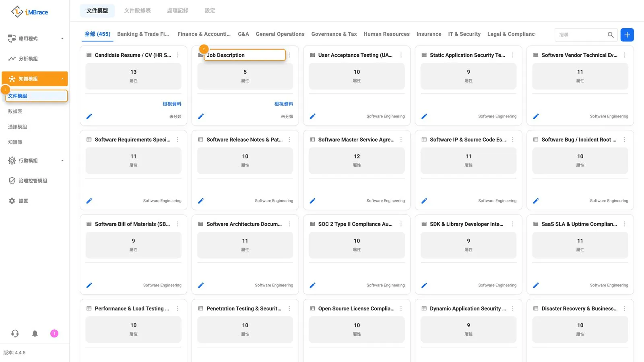This screenshot has width=644, height=362.
Task: Open 知識庫 in the sidebar
Action: (15, 142)
